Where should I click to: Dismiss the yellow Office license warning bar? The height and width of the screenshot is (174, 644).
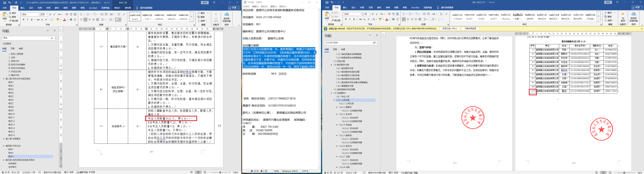[x=641, y=29]
